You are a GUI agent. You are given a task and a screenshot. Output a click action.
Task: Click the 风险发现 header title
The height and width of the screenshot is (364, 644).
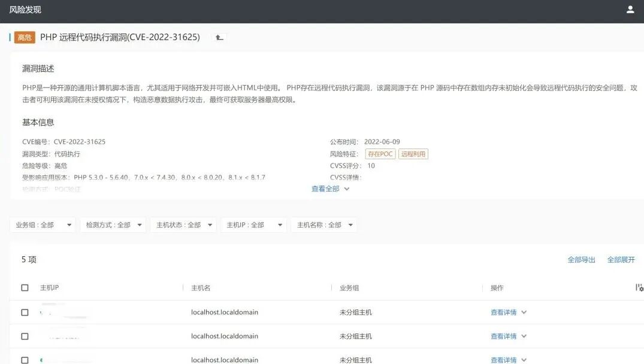(x=25, y=10)
